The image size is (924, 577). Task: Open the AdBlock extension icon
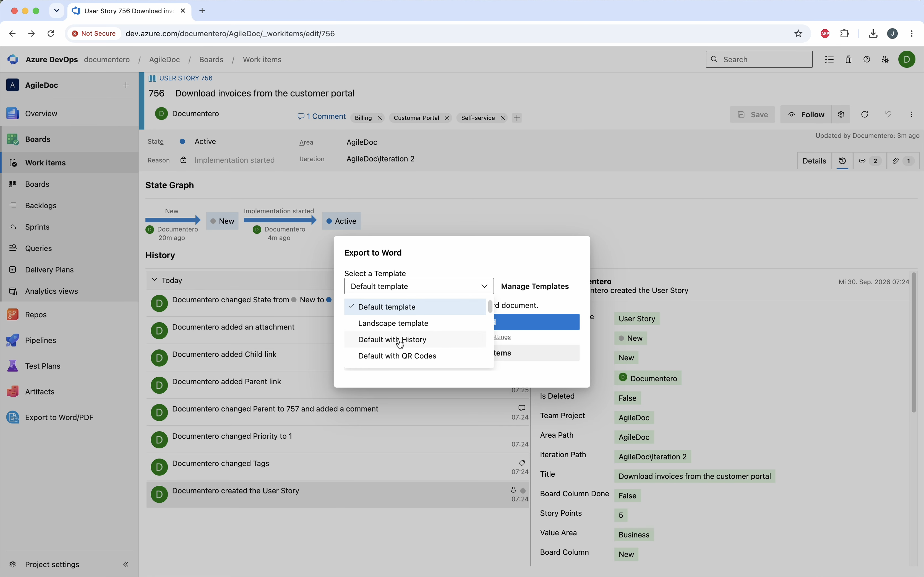pyautogui.click(x=825, y=33)
